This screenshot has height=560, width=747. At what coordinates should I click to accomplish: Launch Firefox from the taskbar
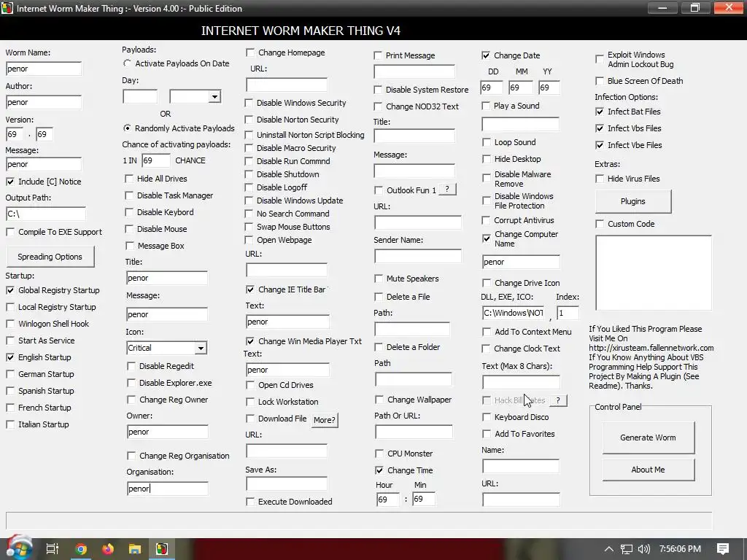[108, 549]
